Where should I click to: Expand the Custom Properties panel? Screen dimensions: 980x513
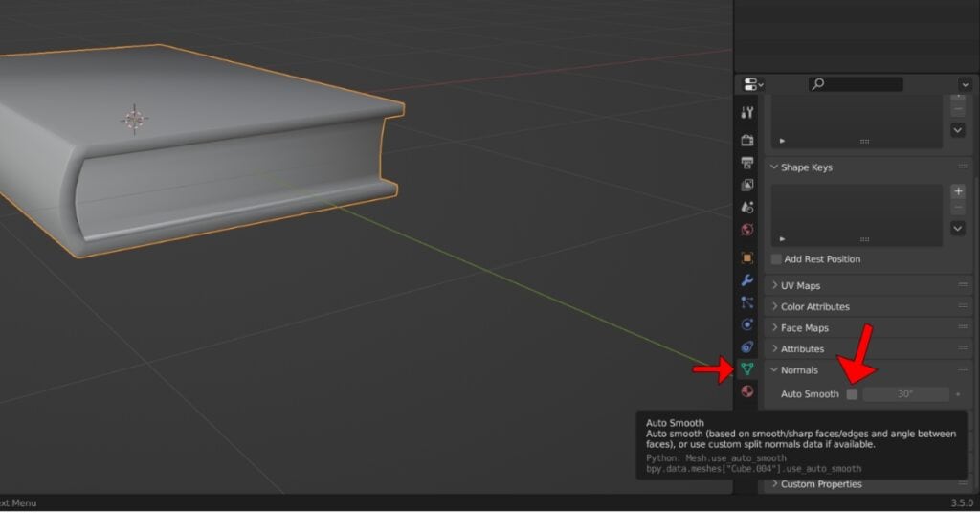pos(820,484)
